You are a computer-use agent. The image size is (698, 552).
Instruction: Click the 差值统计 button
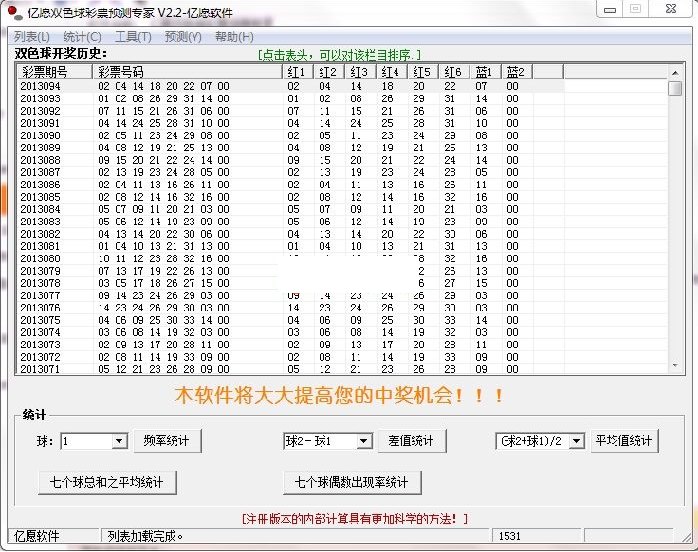411,441
